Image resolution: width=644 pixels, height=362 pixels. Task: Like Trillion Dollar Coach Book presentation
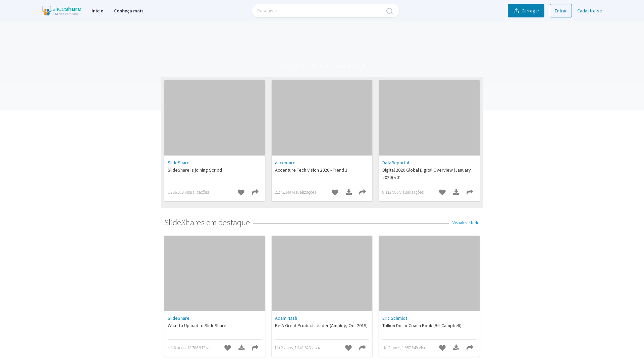coord(442,348)
